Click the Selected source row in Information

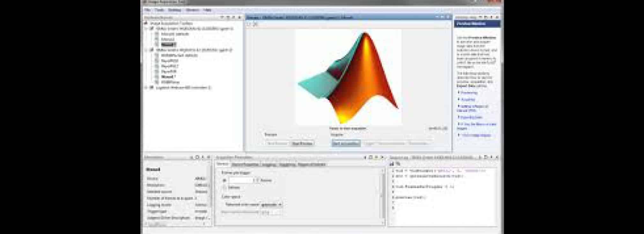click(177, 192)
